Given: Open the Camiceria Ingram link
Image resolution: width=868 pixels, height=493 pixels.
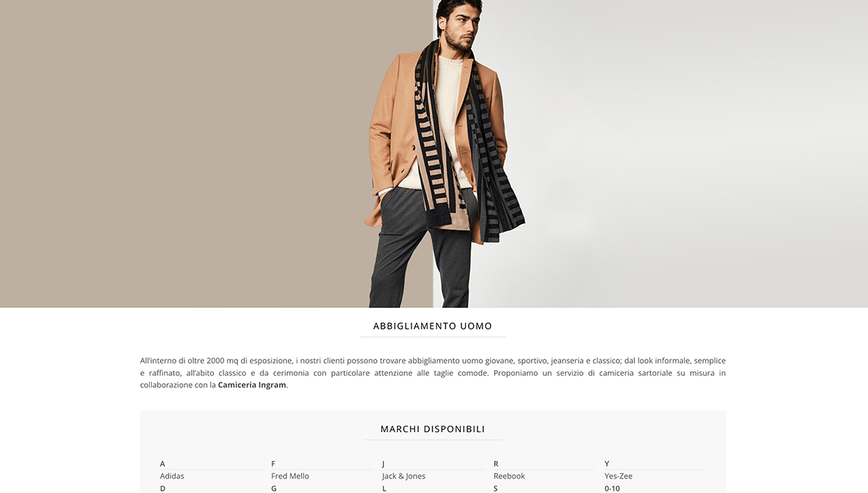Looking at the screenshot, I should click(252, 385).
